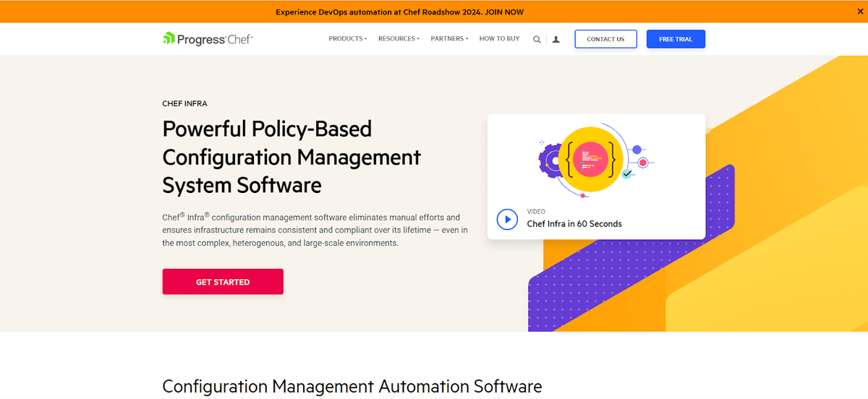Click the CHEF INFRA label
The image size is (868, 399).
click(x=184, y=104)
